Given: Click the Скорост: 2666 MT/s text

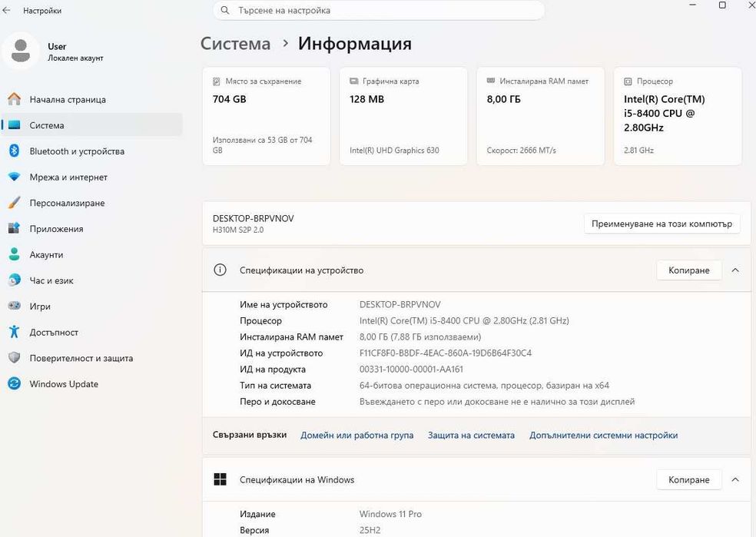Looking at the screenshot, I should pos(521,150).
